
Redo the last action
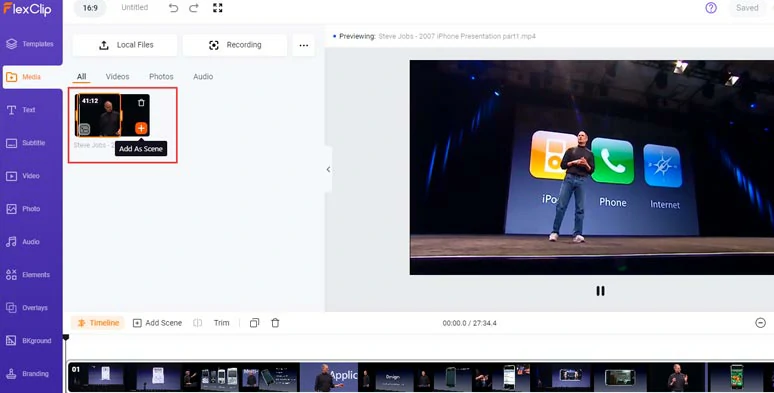[x=194, y=8]
